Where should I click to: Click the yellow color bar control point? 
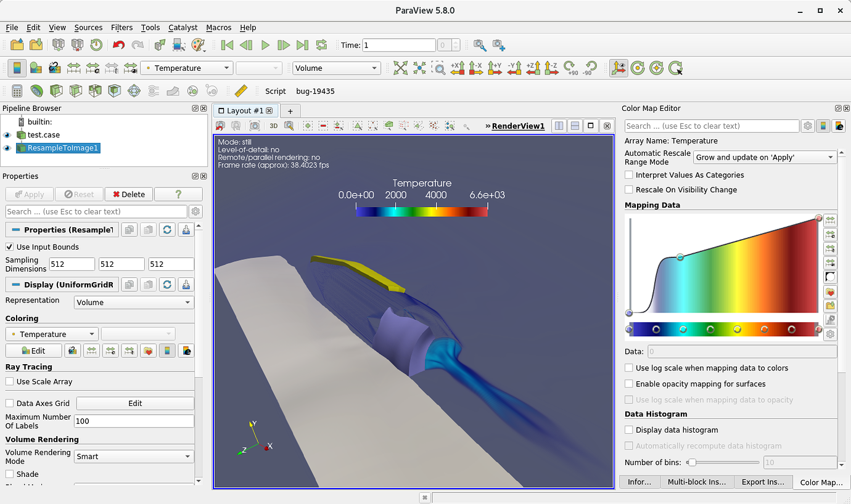[x=737, y=330]
